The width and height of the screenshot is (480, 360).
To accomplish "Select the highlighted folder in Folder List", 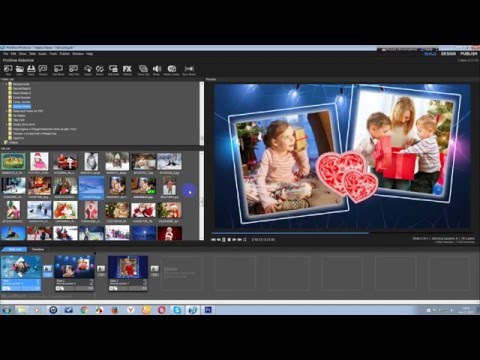I will pyautogui.click(x=22, y=106).
